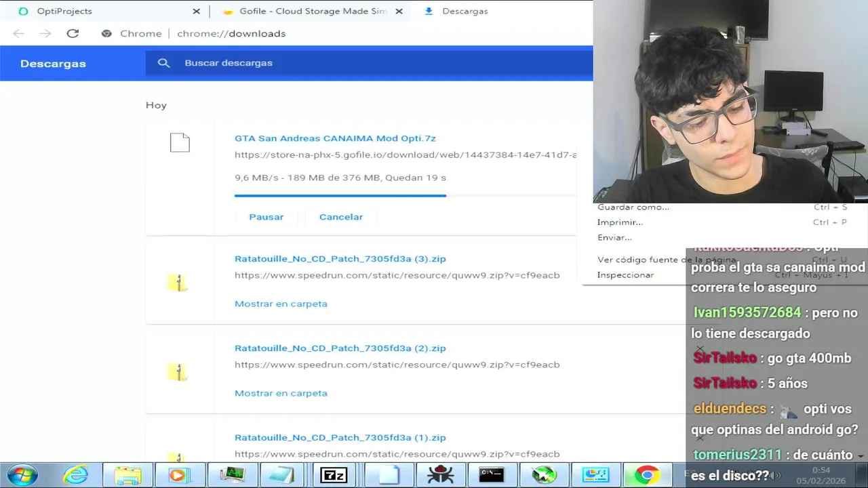Click the Windows Start orb
868x488 pixels.
[x=22, y=475]
